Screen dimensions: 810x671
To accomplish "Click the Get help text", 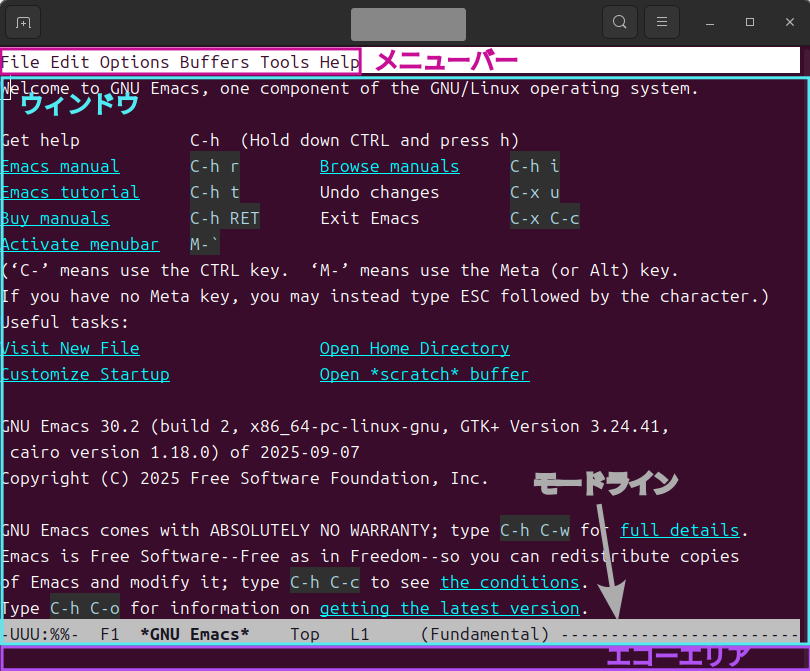I will point(40,140).
